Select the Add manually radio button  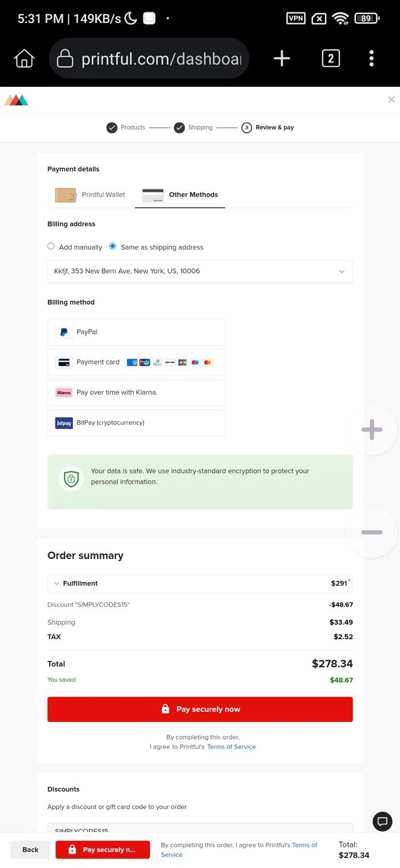[x=51, y=247]
